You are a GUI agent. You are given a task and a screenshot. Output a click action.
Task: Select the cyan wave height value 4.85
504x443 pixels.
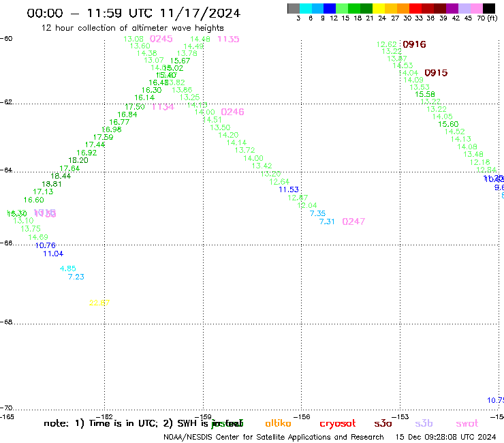click(x=68, y=269)
